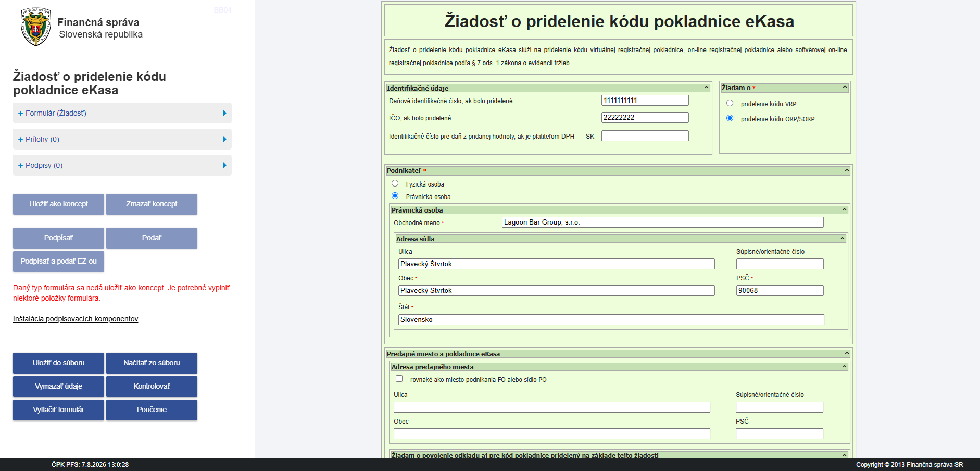Expand the Podpisy (0) section

[122, 165]
